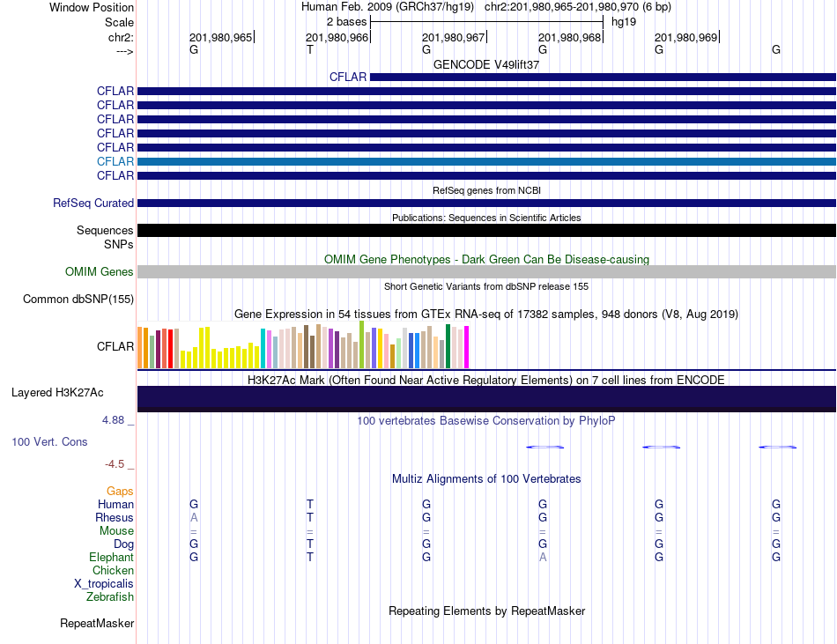Click the Scale label on the left
The width and height of the screenshot is (837, 644).
[x=119, y=22]
